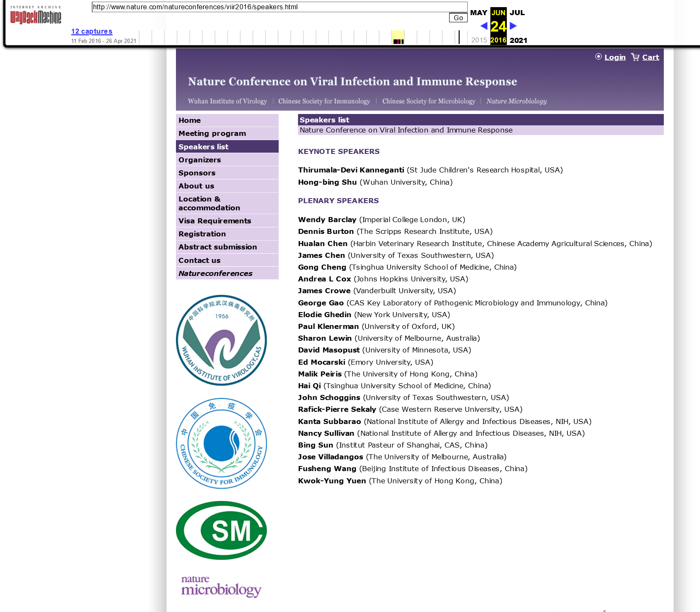Image resolution: width=700 pixels, height=612 pixels.
Task: Click speaker name Thirumala-Devi Kanneganti
Action: click(351, 170)
